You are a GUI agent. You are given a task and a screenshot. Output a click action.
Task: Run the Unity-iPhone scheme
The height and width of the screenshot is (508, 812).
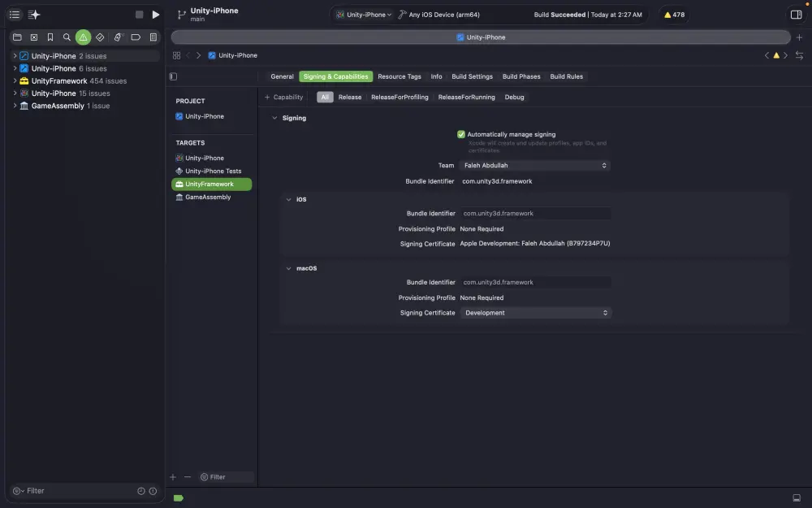(155, 15)
